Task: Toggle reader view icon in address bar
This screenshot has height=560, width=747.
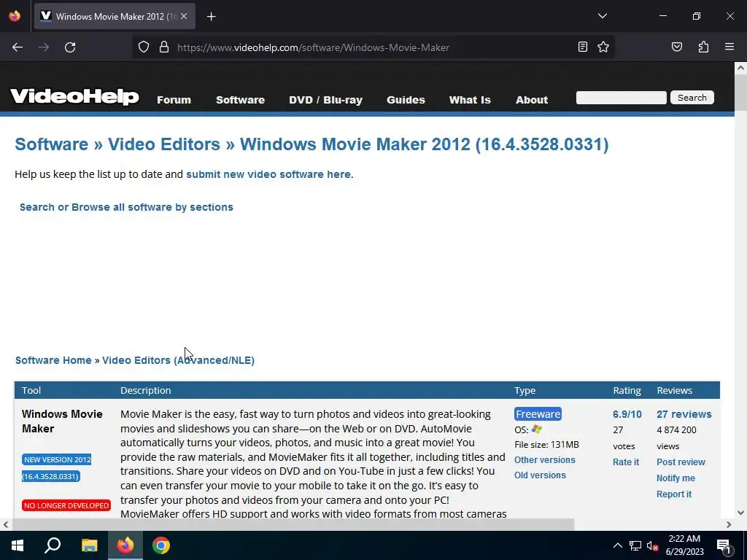Action: point(583,47)
